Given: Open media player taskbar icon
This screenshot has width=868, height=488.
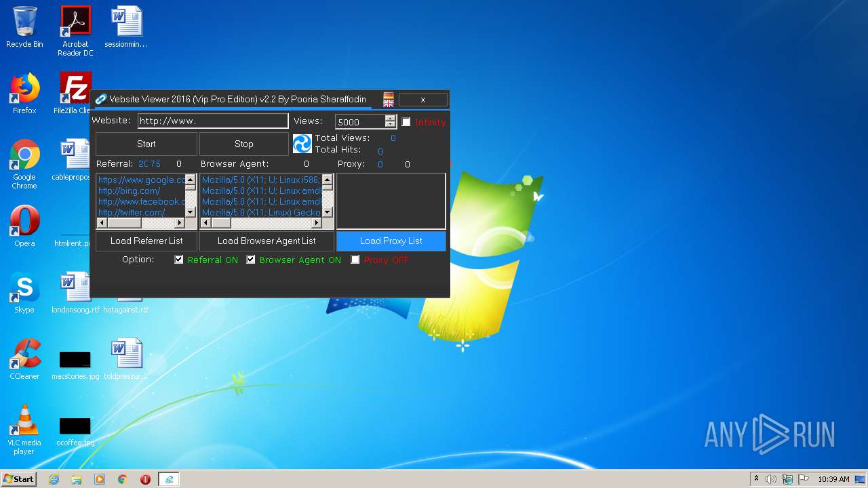Looking at the screenshot, I should tap(100, 479).
